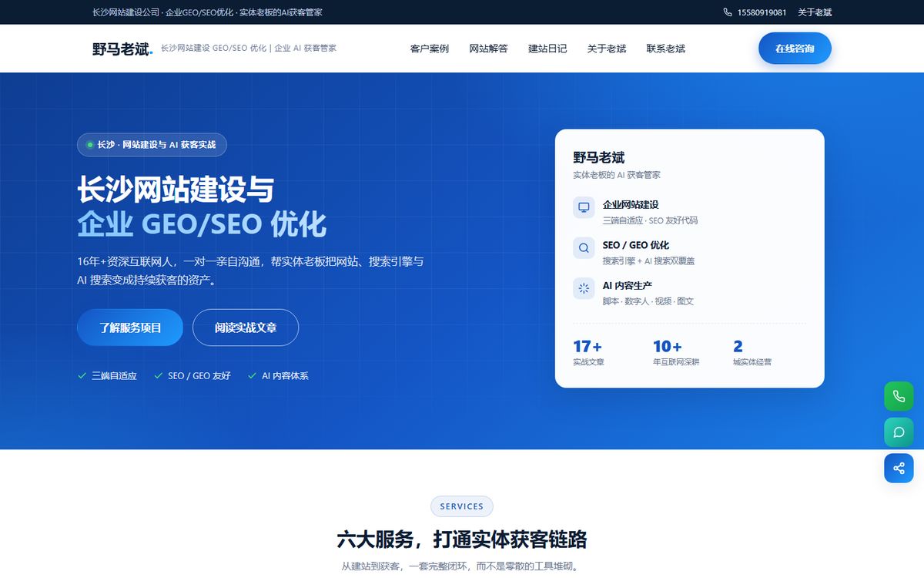The image size is (924, 578).
Task: Click the tagline 长沙网站建设 GEO/SEO 优化 beside logo
Action: 248,48
